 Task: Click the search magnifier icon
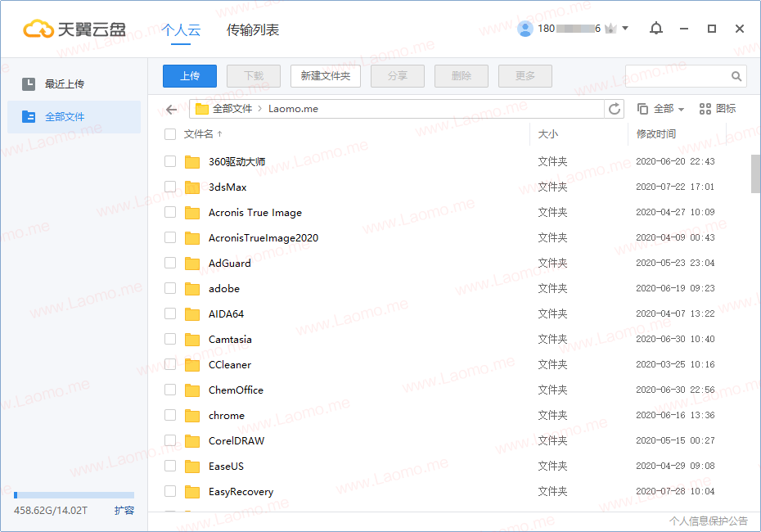coord(736,76)
